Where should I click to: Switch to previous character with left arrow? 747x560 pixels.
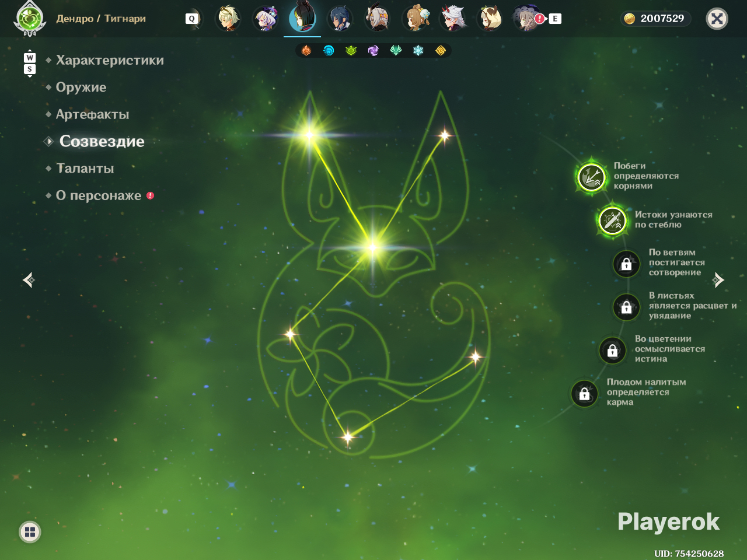[x=29, y=281]
